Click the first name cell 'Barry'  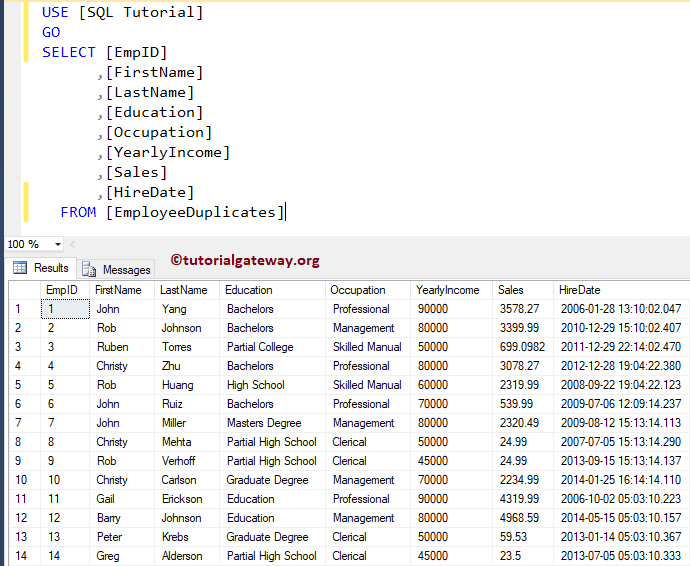tap(122, 518)
